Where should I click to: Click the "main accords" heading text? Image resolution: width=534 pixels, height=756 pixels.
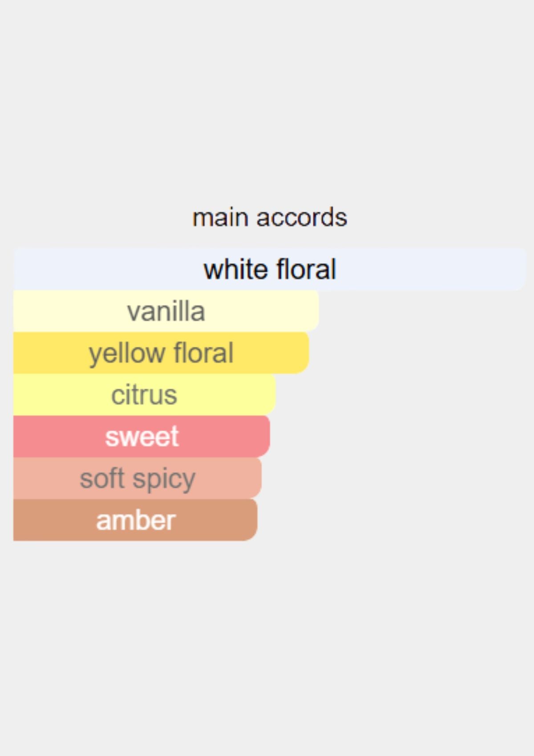[x=270, y=217]
